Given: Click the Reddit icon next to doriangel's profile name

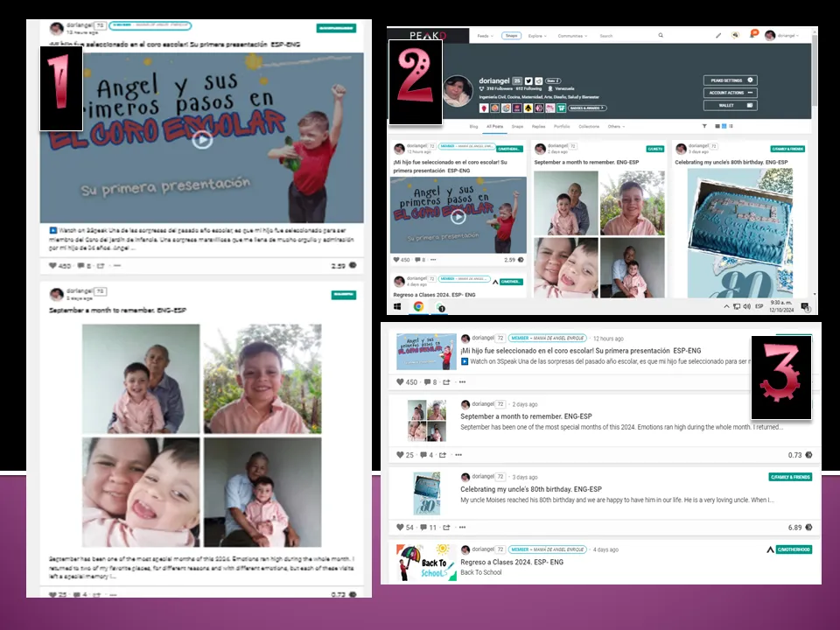Looking at the screenshot, I should coord(538,80).
